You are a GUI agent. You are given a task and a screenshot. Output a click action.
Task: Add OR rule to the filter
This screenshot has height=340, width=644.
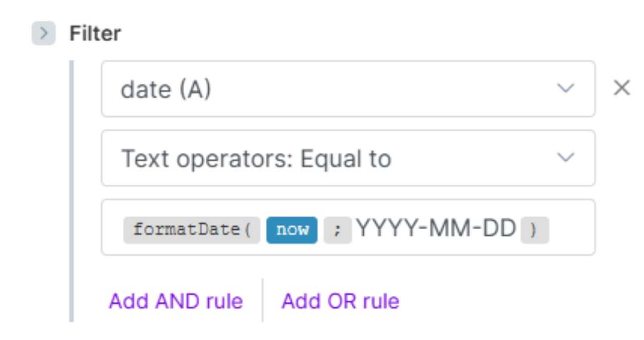[x=340, y=301]
